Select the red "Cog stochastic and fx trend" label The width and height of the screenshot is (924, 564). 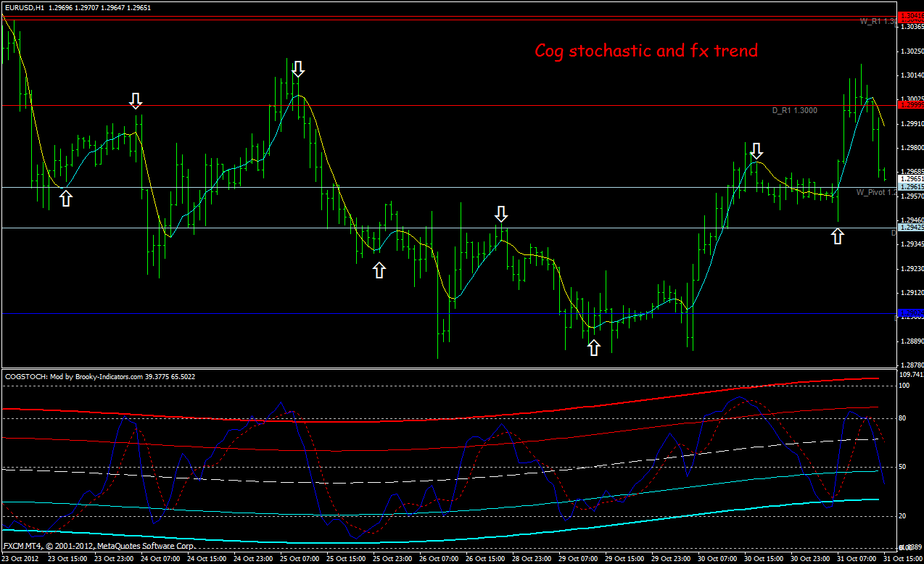(646, 51)
